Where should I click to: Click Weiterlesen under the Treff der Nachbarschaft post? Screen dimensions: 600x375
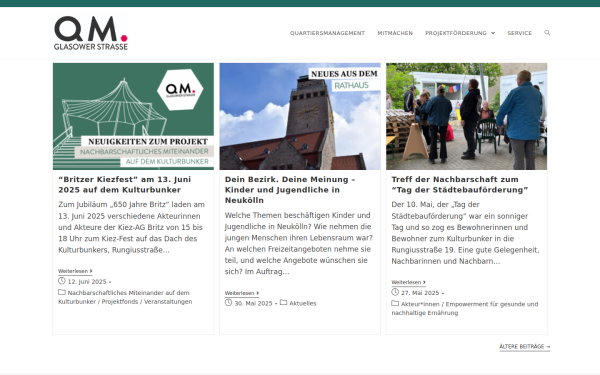(408, 282)
